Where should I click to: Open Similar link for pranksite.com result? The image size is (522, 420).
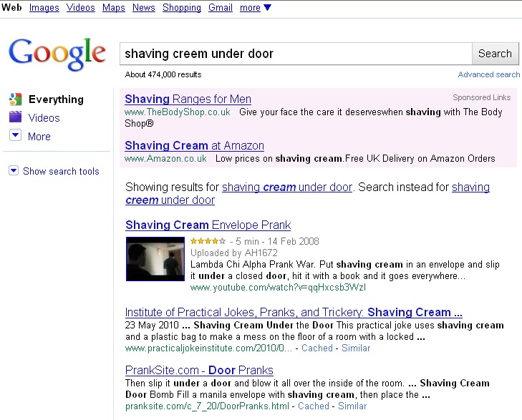pos(352,406)
